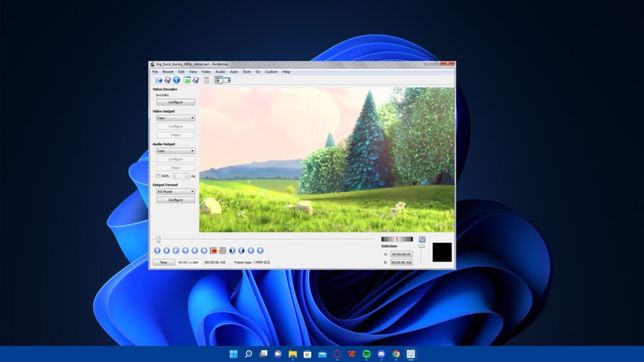Open the Custom menu
This screenshot has width=644, height=362.
(x=271, y=72)
